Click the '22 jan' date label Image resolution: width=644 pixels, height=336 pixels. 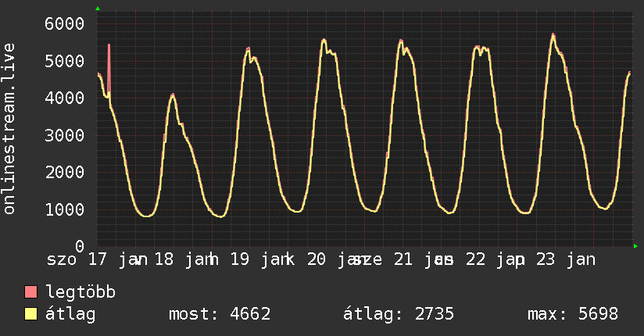pos(496,259)
